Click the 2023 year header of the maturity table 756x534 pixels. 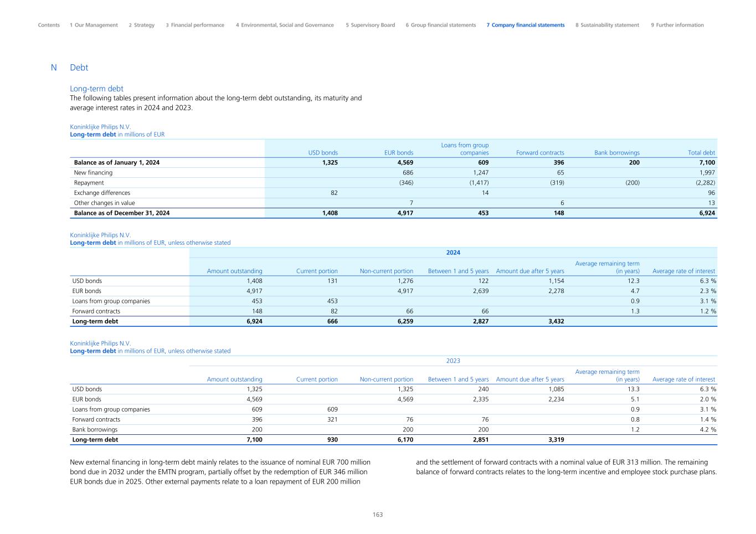point(453,361)
